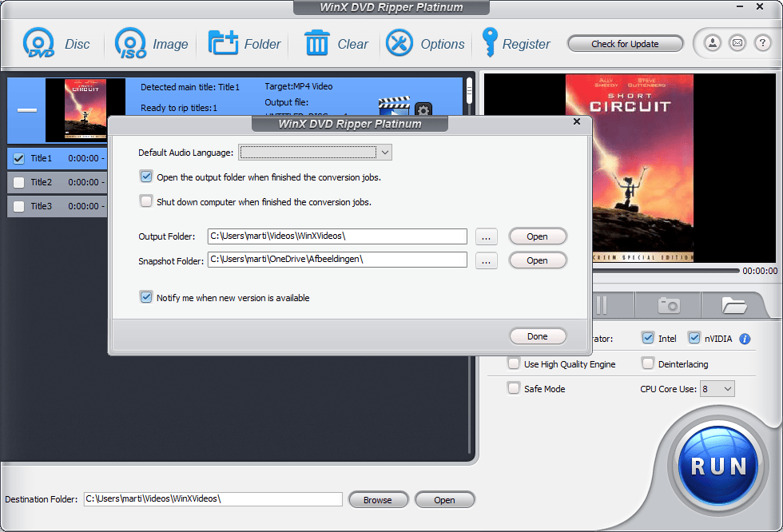Click the Short Circuit preview image
Viewport: 783px width, 532px height.
(630, 169)
